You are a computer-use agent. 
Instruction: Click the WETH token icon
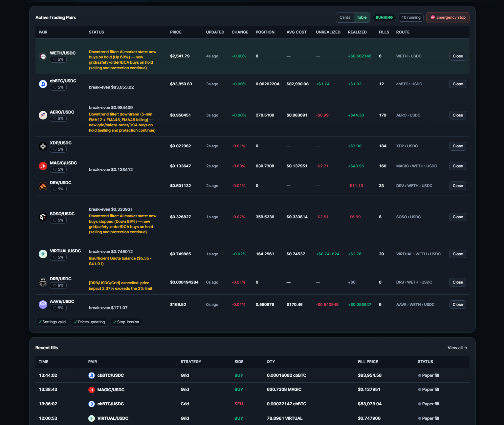(43, 56)
